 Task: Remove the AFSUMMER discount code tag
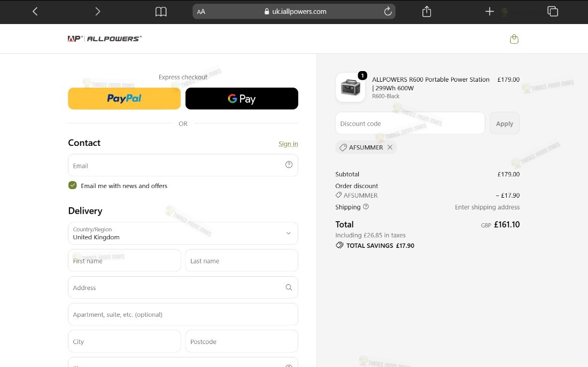[390, 147]
